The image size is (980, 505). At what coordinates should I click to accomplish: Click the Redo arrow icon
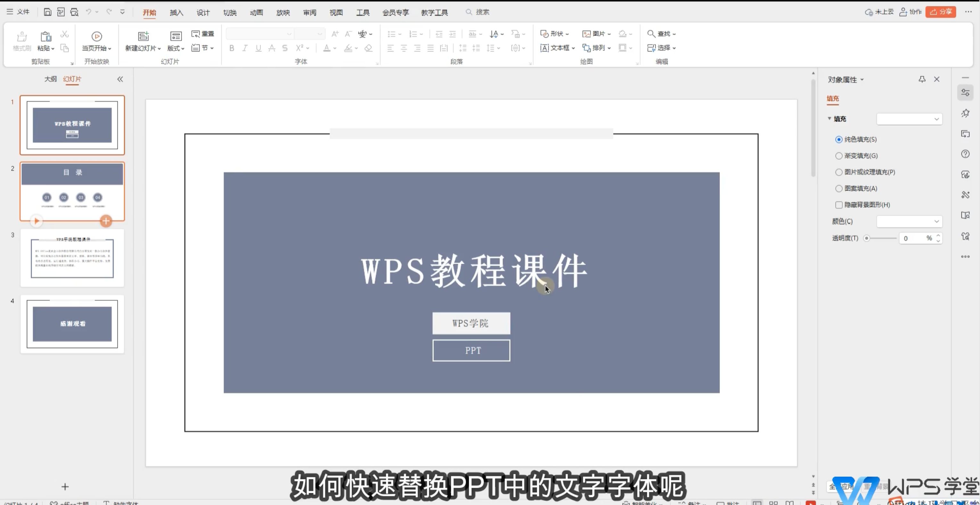click(x=109, y=12)
